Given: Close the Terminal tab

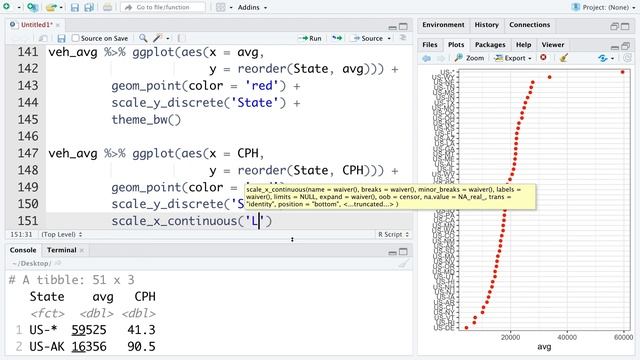Looking at the screenshot, I should 82,250.
